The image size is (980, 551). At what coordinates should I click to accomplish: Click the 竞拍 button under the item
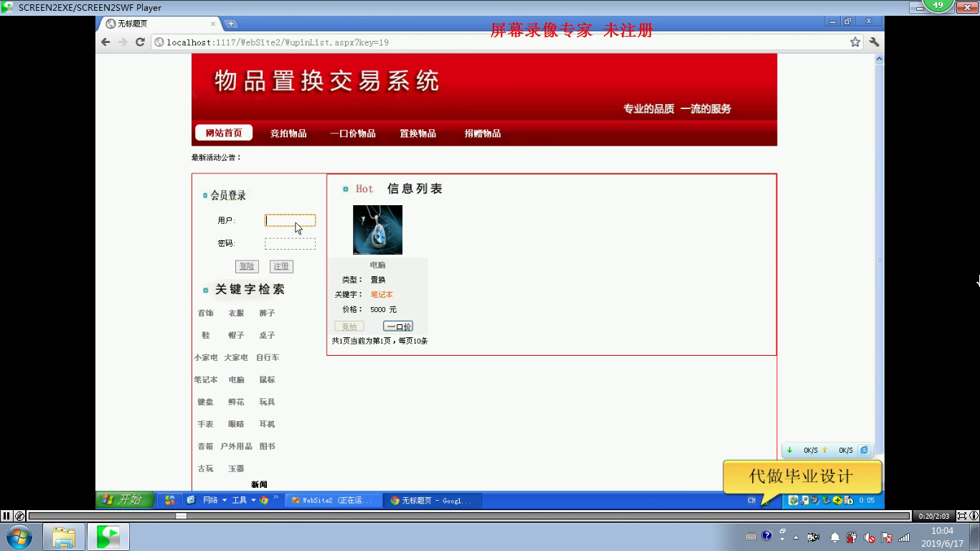pos(349,326)
